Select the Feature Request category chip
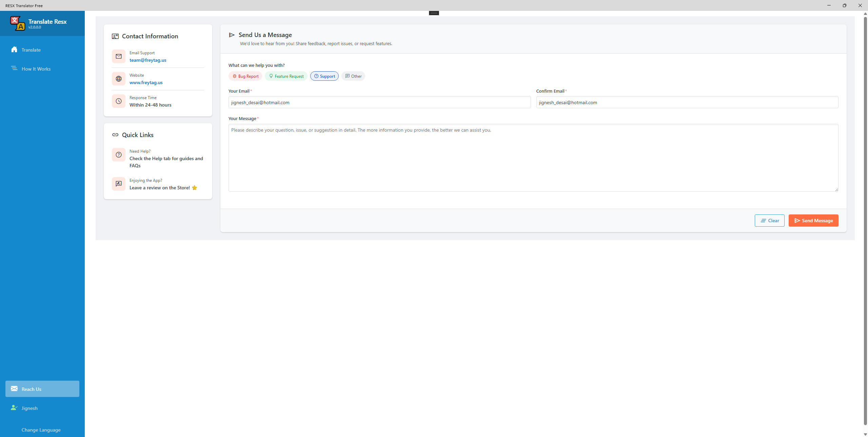The image size is (868, 437). (286, 76)
